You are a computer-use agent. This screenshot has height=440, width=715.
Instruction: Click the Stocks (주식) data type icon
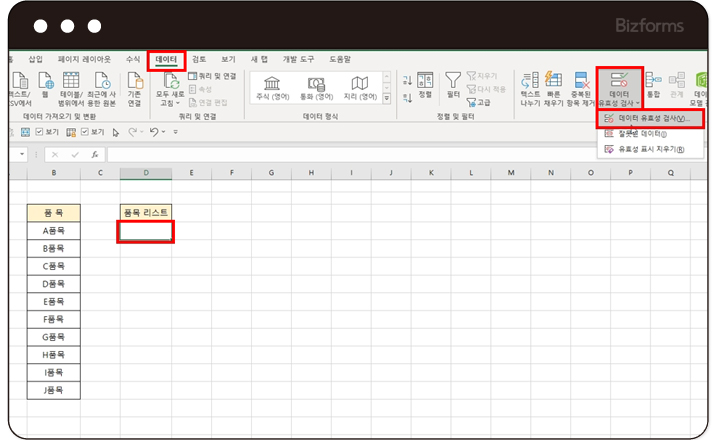(x=274, y=88)
